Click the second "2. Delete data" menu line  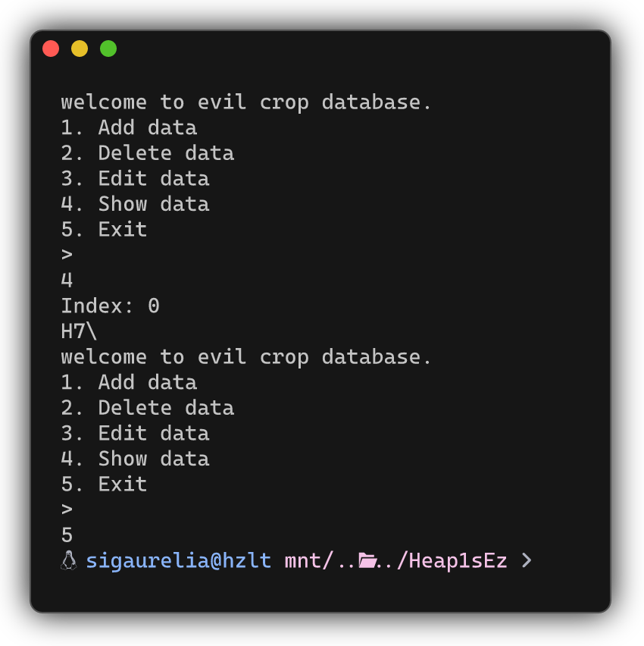coord(148,408)
